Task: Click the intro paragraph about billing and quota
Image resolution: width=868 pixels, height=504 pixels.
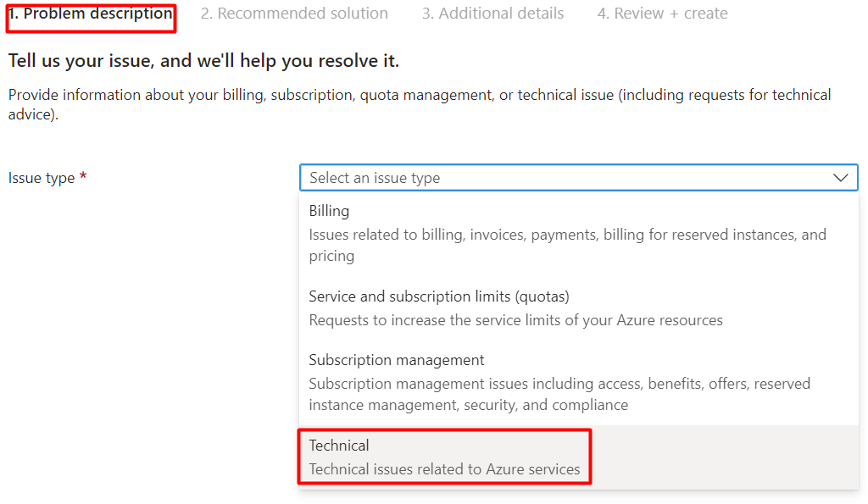Action: (419, 104)
